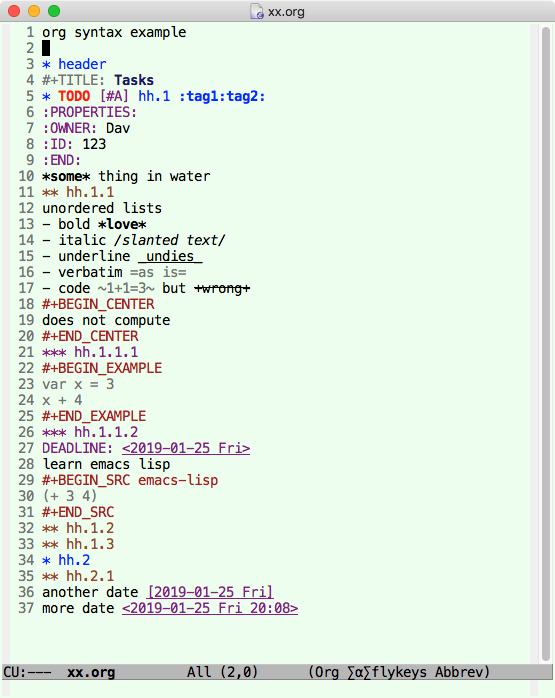
Task: Click the underlined '_undies_' text
Action: pyautogui.click(x=170, y=256)
